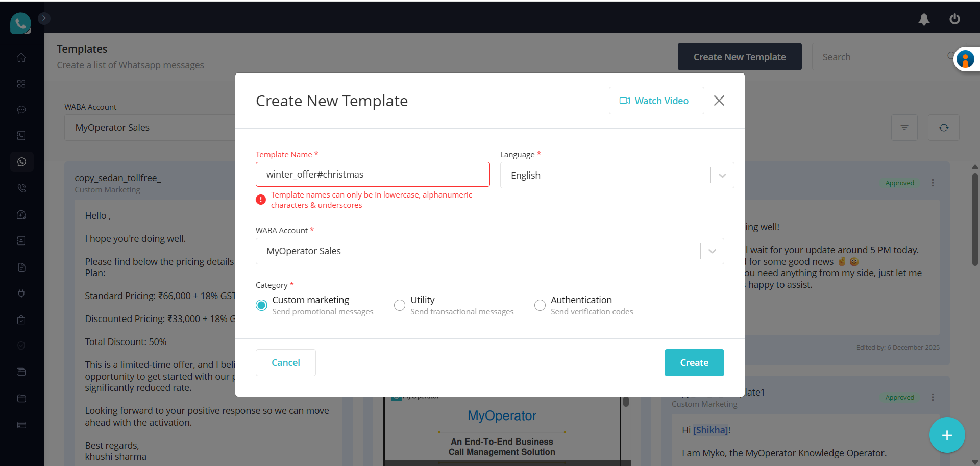Open the phone calls icon in sidebar
980x466 pixels.
pos(21,188)
